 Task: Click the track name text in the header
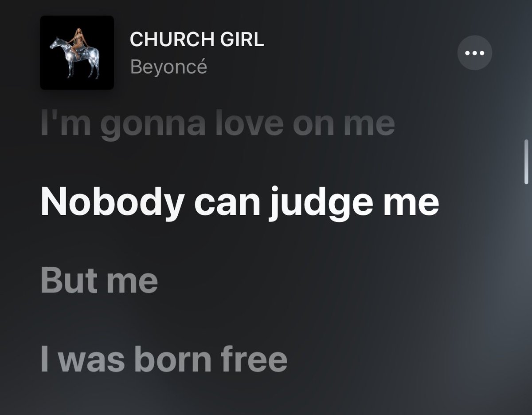point(197,40)
